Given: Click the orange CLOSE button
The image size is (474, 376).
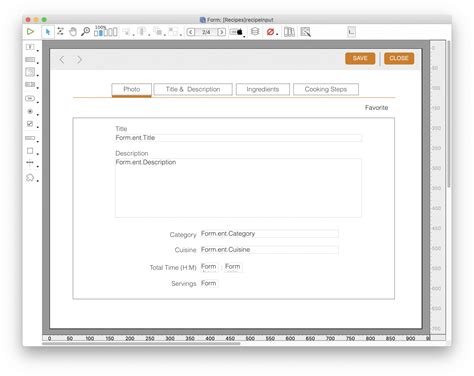Looking at the screenshot, I should (399, 58).
